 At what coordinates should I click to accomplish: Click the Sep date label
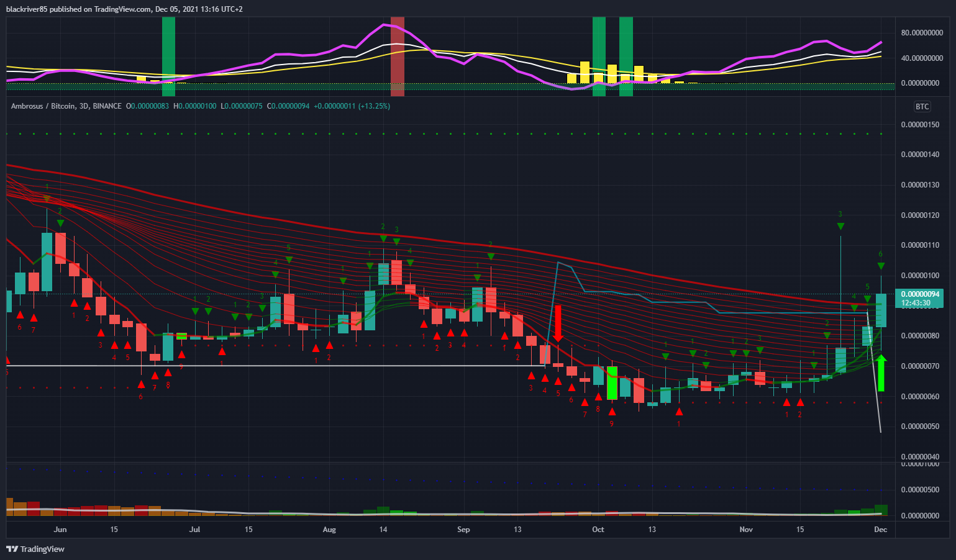[x=463, y=530]
